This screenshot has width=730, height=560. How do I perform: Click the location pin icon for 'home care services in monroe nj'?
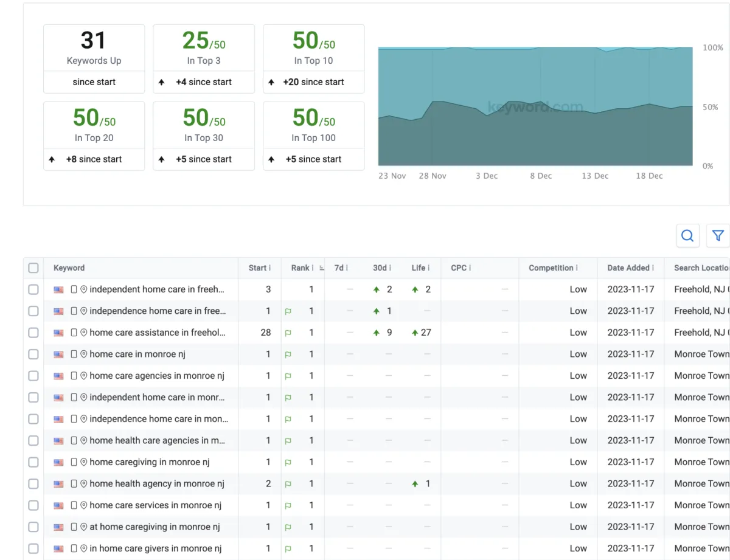84,505
